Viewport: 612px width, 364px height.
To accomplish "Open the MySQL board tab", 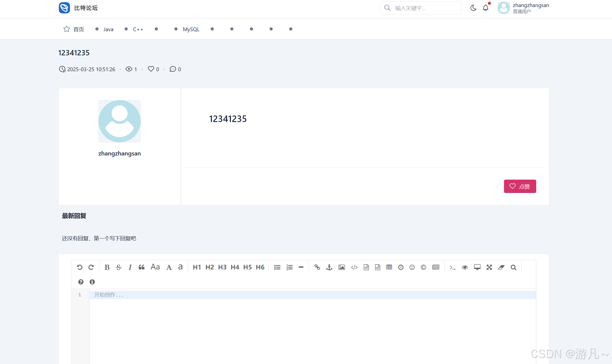I will click(191, 29).
